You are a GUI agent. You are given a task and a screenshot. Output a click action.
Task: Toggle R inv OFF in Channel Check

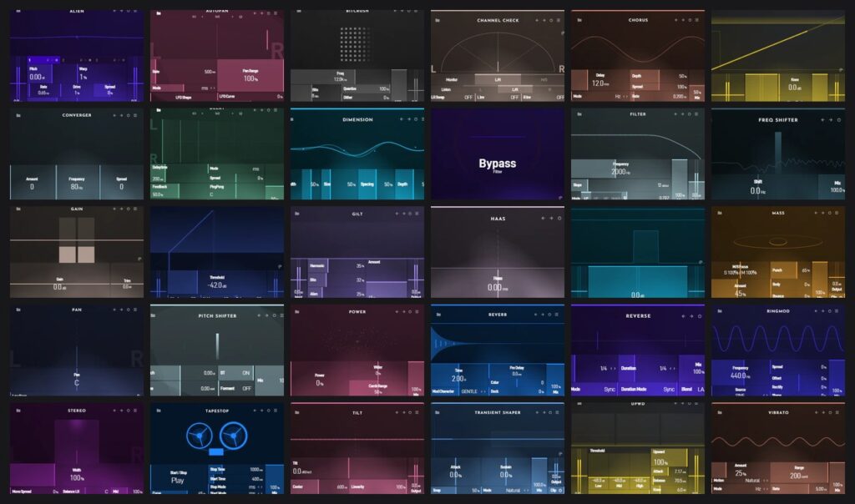tap(559, 97)
